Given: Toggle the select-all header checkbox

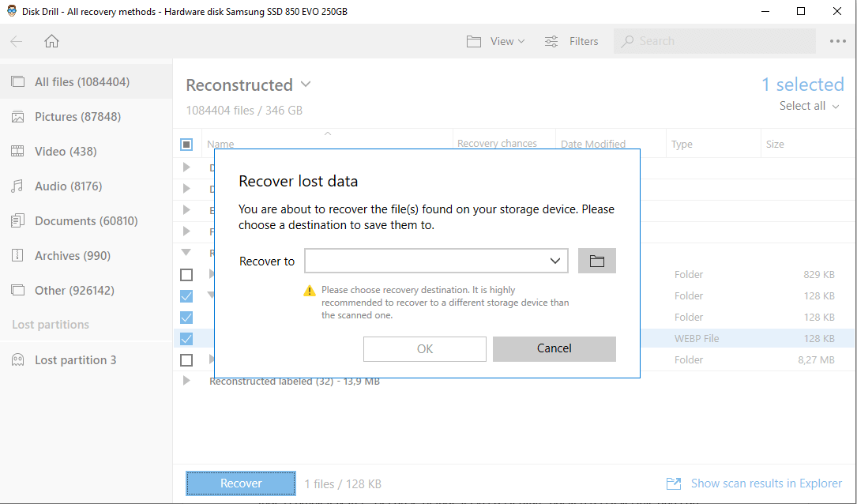Looking at the screenshot, I should pos(186,145).
